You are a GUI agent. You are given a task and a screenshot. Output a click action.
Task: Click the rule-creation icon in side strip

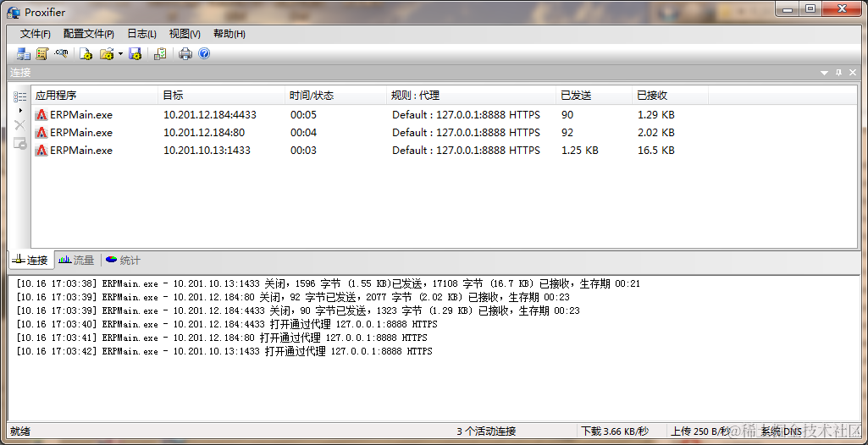tap(20, 143)
